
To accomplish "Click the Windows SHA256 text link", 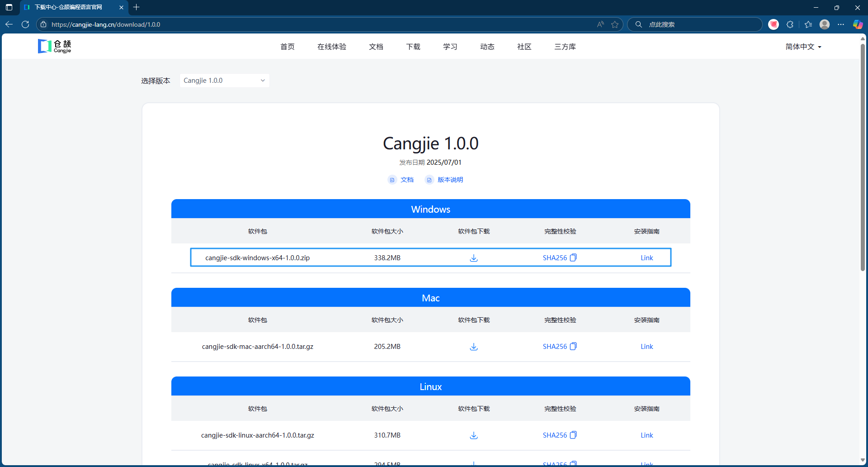I will click(555, 258).
